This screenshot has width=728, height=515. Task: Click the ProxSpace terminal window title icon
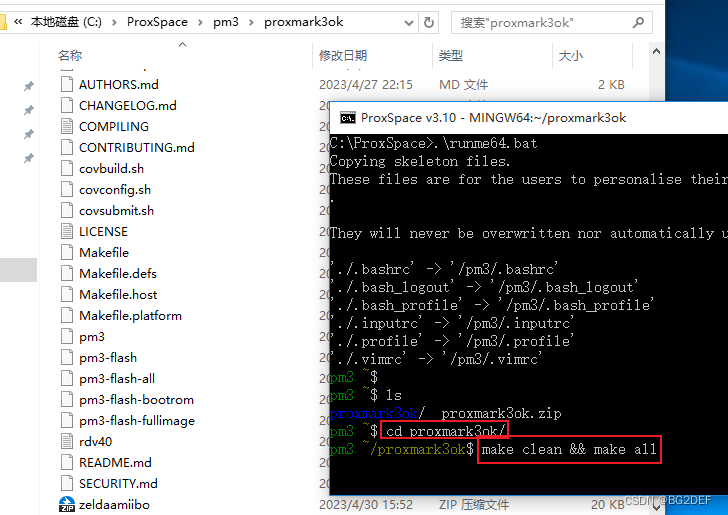[348, 118]
